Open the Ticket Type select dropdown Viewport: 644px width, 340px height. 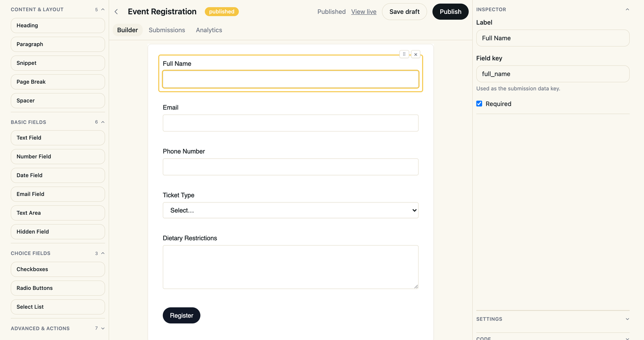point(291,210)
